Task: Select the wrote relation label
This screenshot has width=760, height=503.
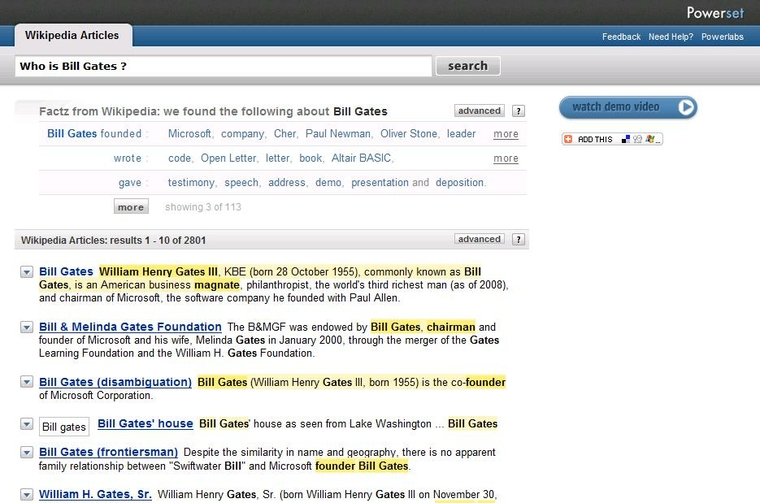Action: [x=127, y=158]
